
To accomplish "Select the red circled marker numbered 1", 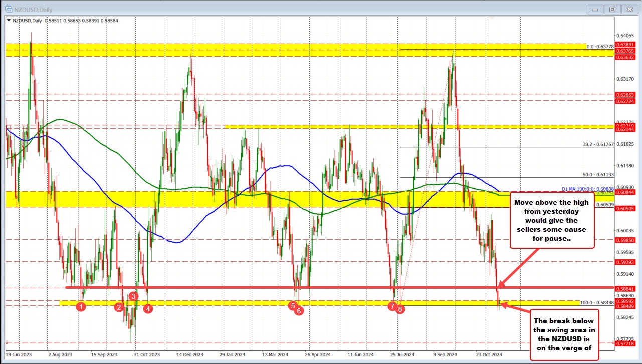I will [x=81, y=306].
